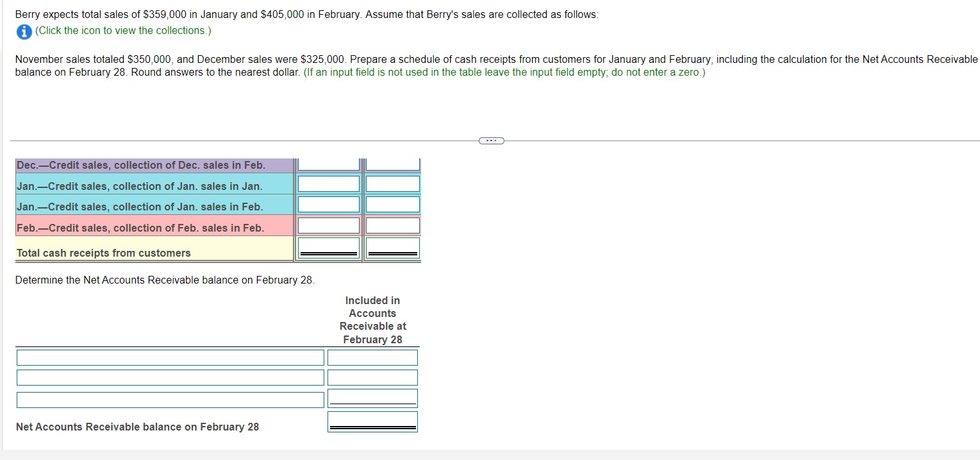
Task: Click the February input for Jan. sales collected in Feb.
Action: (x=392, y=204)
